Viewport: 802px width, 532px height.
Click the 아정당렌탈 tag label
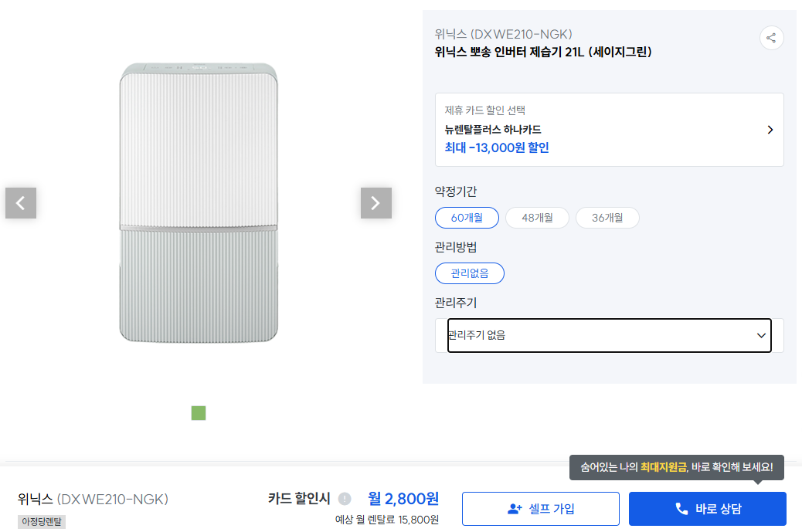42,522
